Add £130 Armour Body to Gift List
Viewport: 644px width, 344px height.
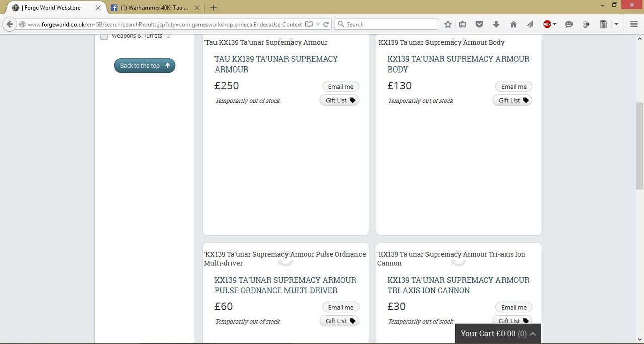click(x=512, y=100)
